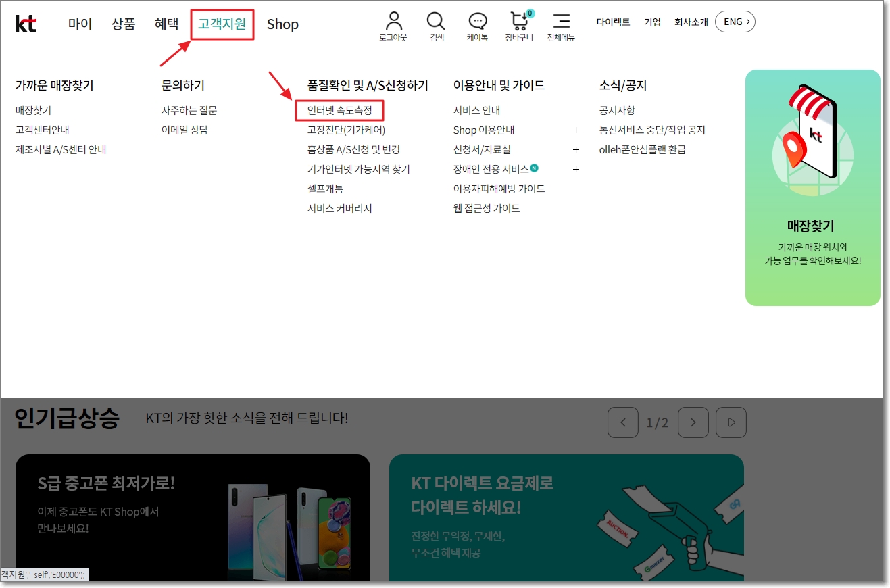Open 공지사항 link
890x588 pixels.
pos(617,110)
